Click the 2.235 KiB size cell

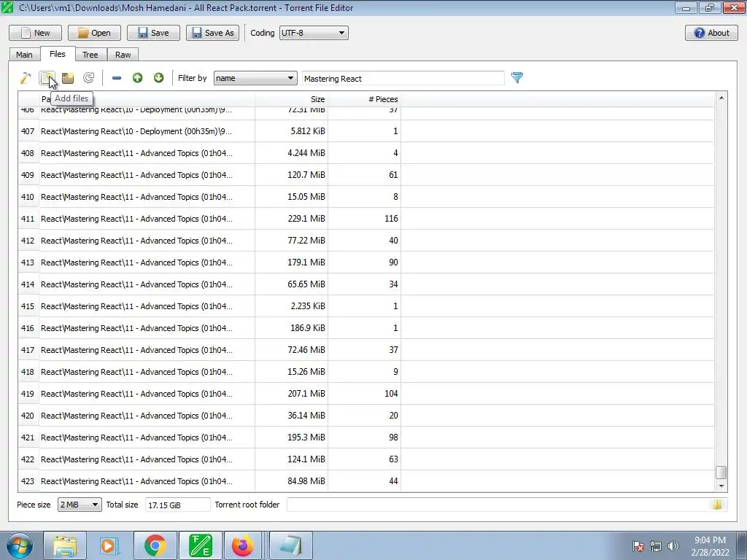pyautogui.click(x=291, y=306)
